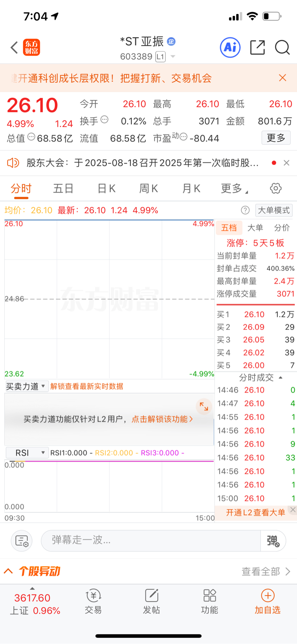Tap 点击解锁该功能 link
The height and width of the screenshot is (644, 297).
[162, 419]
